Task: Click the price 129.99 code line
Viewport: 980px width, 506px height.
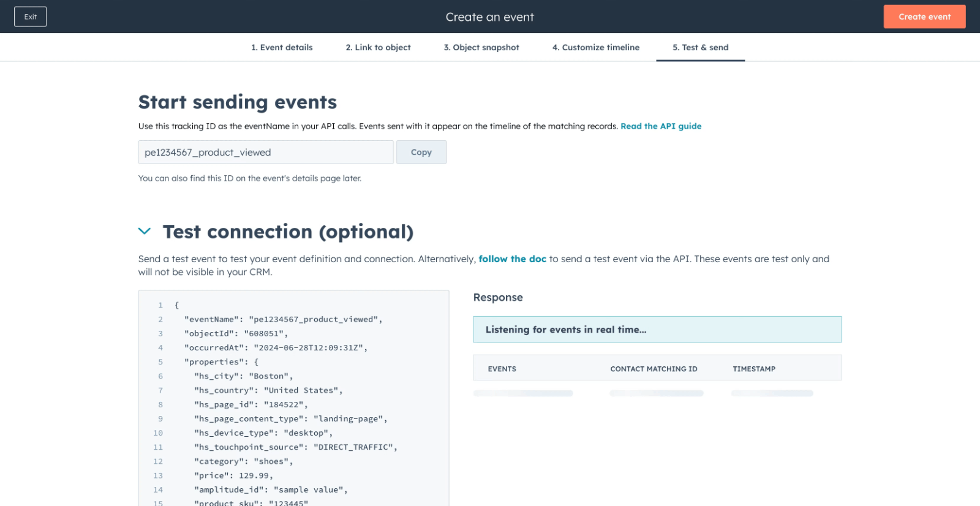Action: 233,475
